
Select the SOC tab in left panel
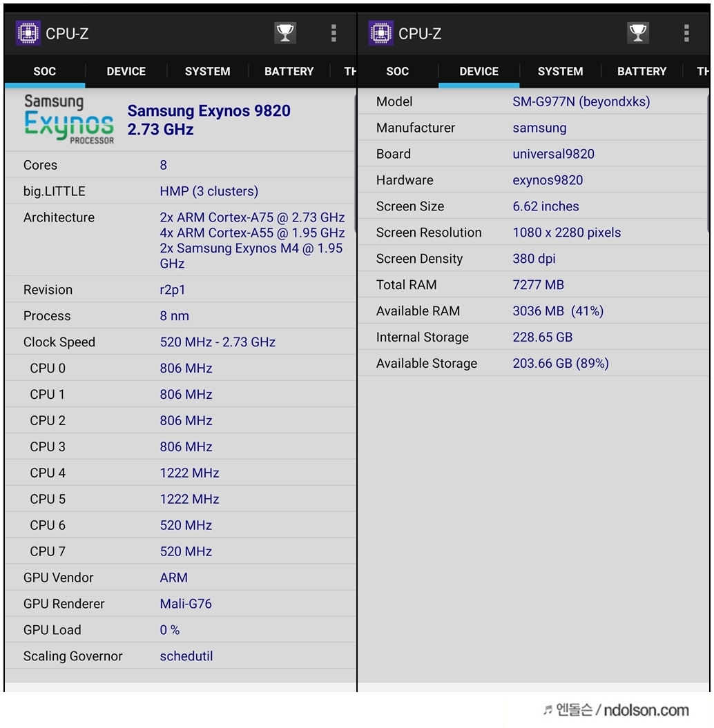point(45,72)
